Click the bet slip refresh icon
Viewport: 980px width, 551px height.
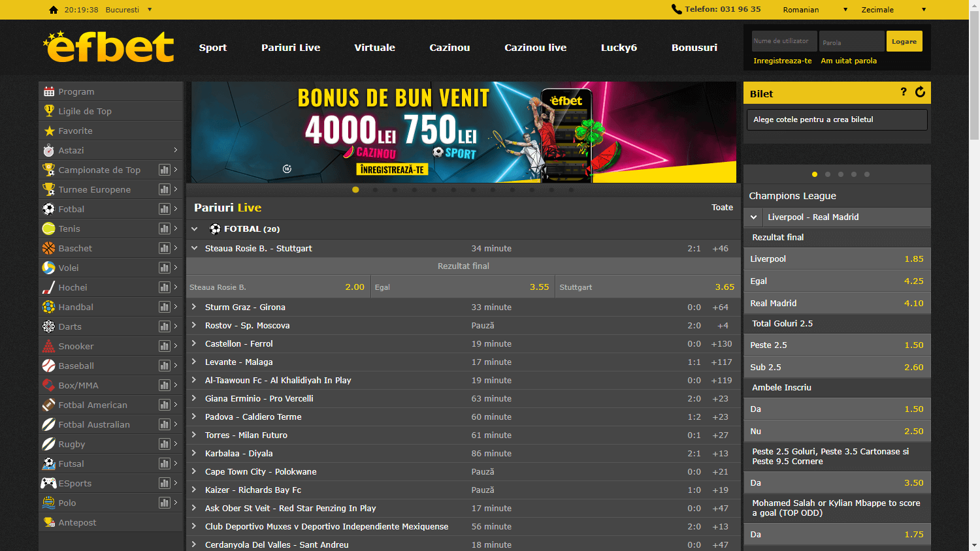[x=920, y=92]
